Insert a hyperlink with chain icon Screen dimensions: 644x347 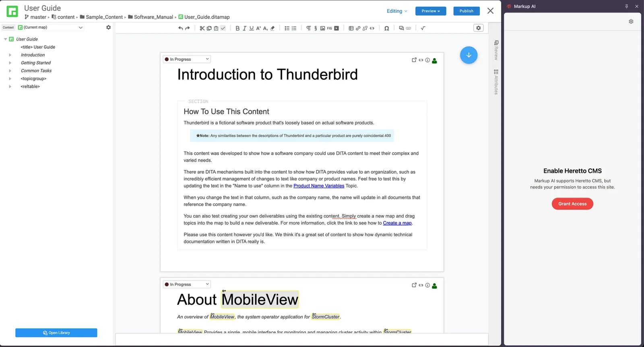click(x=358, y=28)
